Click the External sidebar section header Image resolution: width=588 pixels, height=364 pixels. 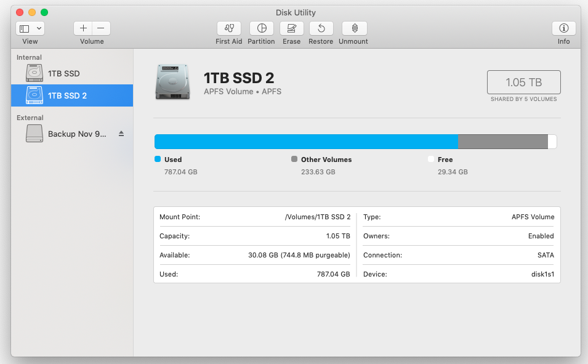pos(30,118)
